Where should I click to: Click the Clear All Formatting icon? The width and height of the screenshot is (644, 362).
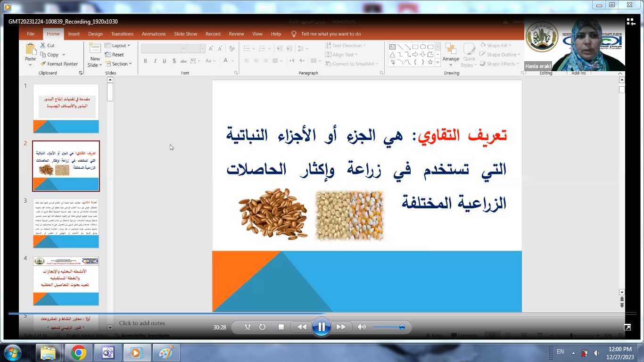coord(231,49)
